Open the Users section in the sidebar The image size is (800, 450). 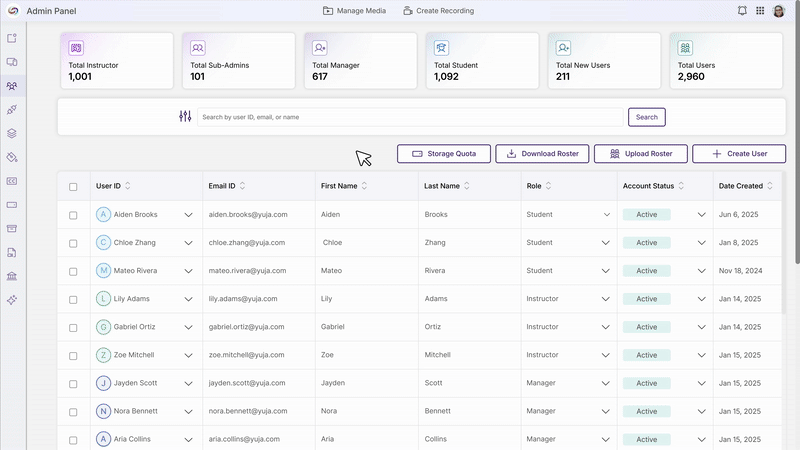tap(12, 86)
